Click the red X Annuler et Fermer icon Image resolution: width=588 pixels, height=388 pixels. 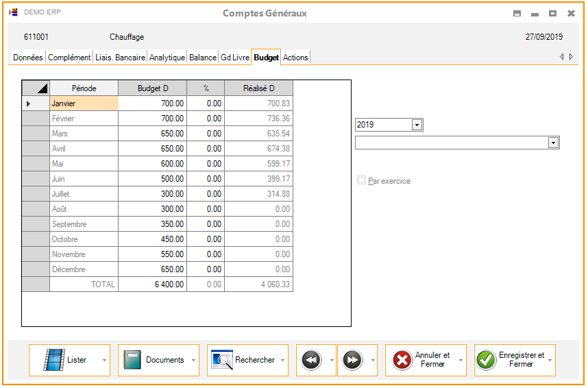pos(402,360)
